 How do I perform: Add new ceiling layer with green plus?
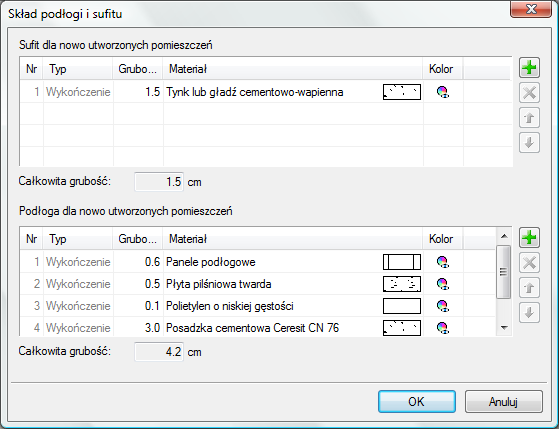click(529, 68)
